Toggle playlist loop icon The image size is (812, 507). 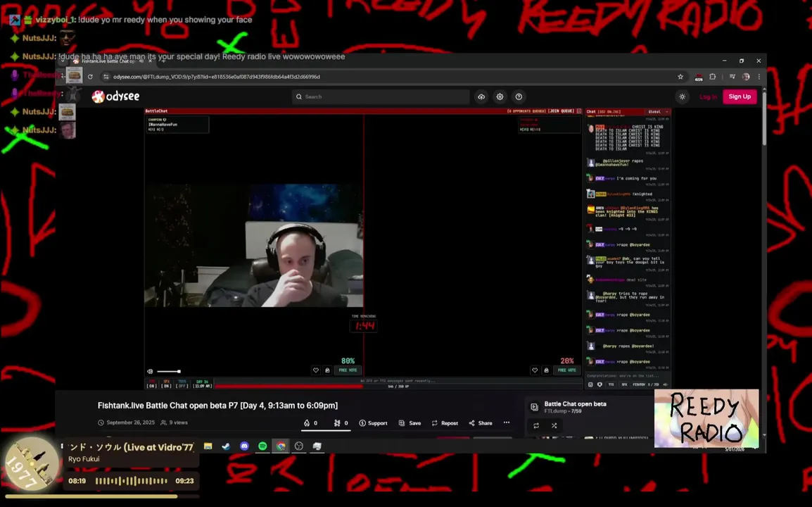(x=536, y=425)
